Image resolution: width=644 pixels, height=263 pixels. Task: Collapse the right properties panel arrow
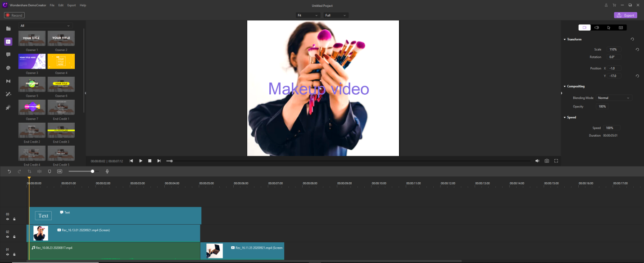(562, 93)
